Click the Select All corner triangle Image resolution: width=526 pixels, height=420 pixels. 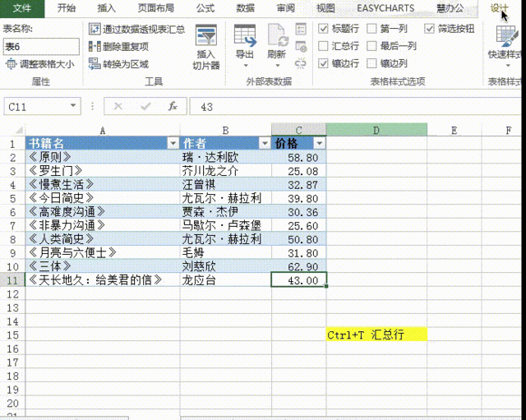[x=19, y=130]
